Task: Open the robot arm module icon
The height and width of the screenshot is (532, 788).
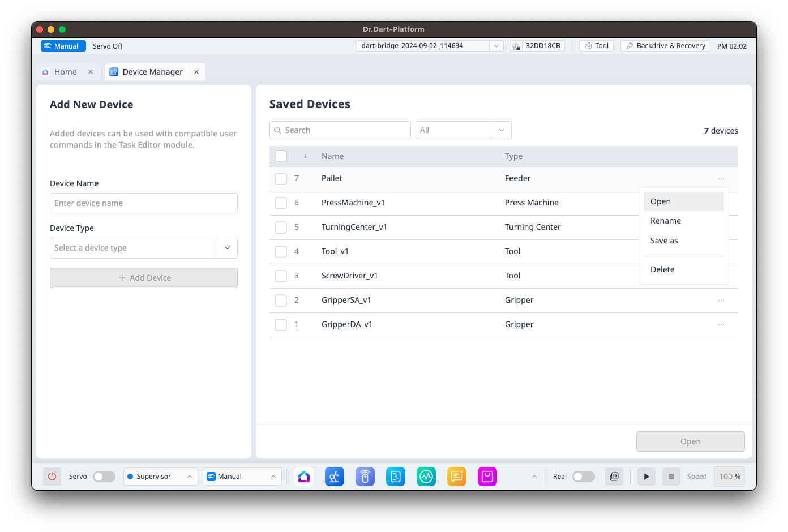Action: click(335, 477)
